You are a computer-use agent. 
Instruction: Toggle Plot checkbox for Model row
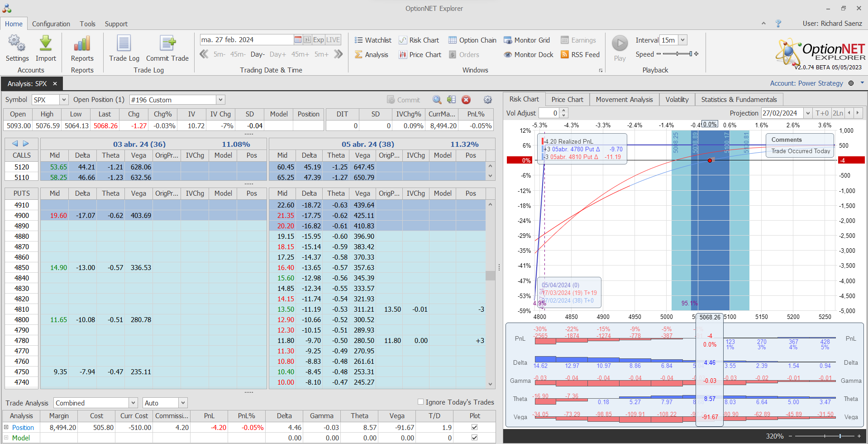point(474,438)
